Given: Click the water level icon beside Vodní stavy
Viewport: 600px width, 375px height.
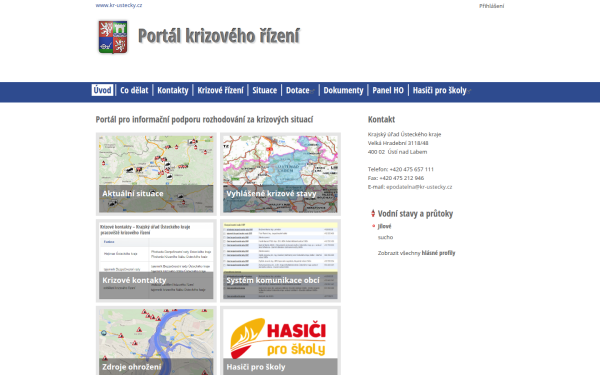Looking at the screenshot, I should click(373, 213).
